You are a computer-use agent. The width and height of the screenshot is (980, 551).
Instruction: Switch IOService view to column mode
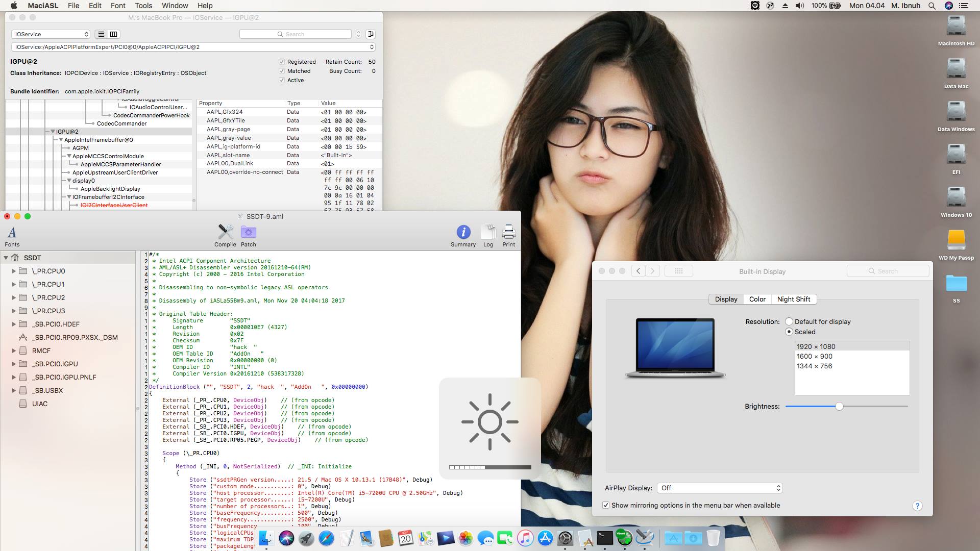tap(113, 34)
